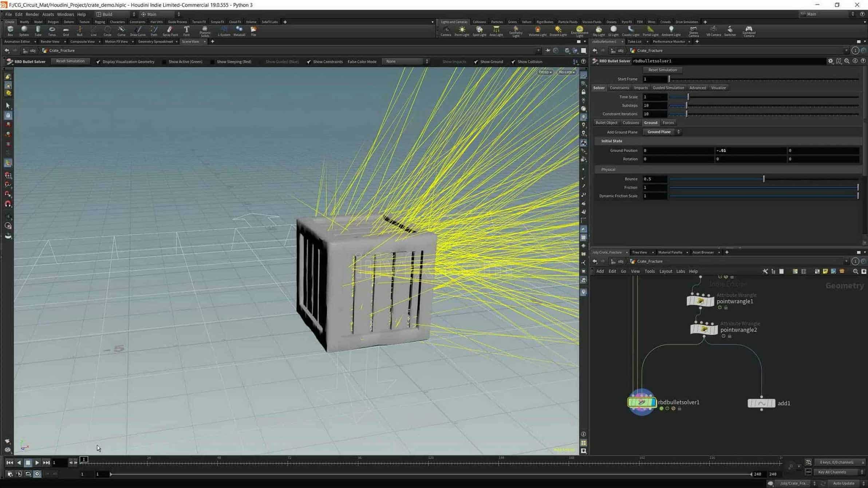Open the Render menu
This screenshot has height=488, width=868.
(32, 14)
